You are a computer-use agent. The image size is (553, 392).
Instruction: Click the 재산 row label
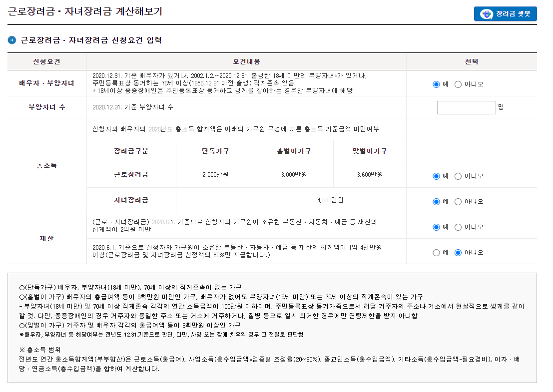click(x=47, y=239)
